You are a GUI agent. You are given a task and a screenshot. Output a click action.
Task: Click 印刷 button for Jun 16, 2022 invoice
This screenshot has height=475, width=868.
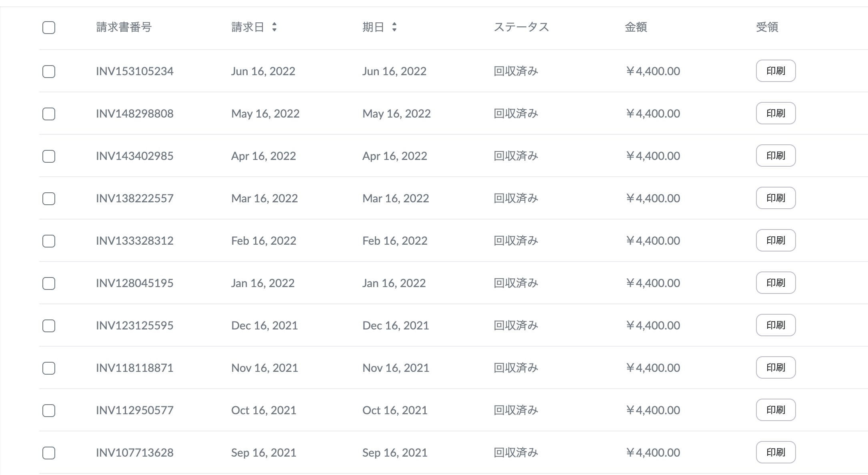(776, 71)
